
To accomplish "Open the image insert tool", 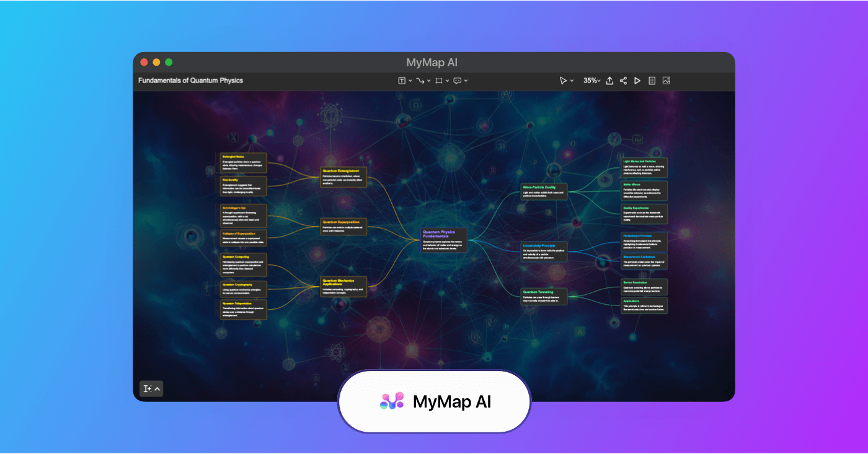I will (x=666, y=81).
